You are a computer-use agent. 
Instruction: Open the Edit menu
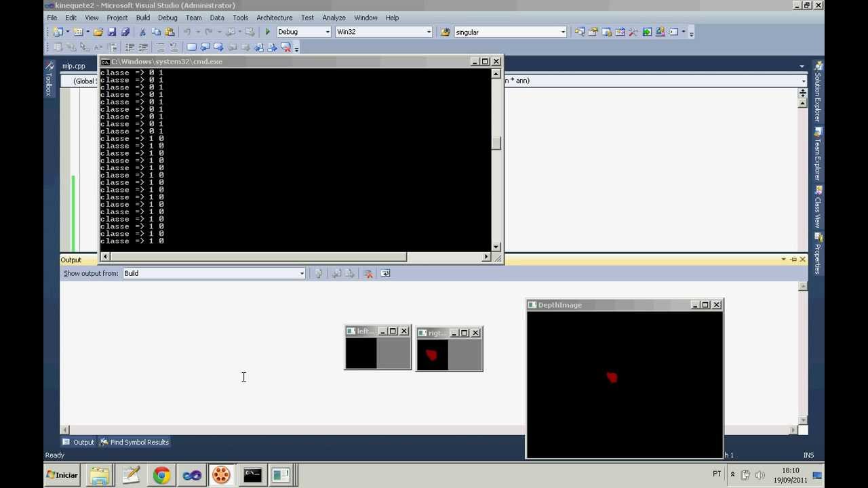pos(71,18)
